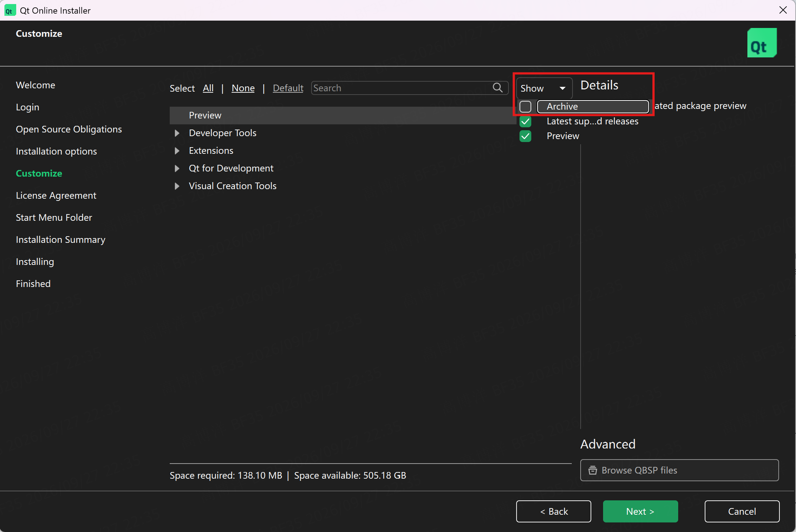The height and width of the screenshot is (532, 796).
Task: Open the License Agreement step
Action: (x=56, y=195)
